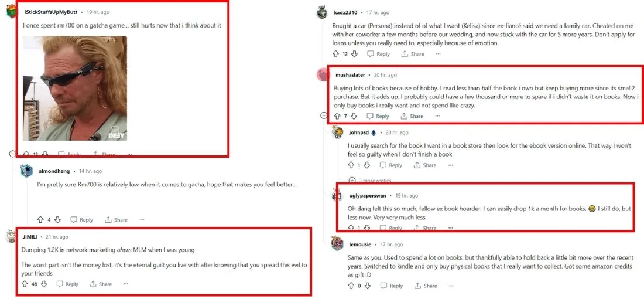Share kadz2310's comment
Image resolution: width=644 pixels, height=299 pixels.
pyautogui.click(x=413, y=54)
